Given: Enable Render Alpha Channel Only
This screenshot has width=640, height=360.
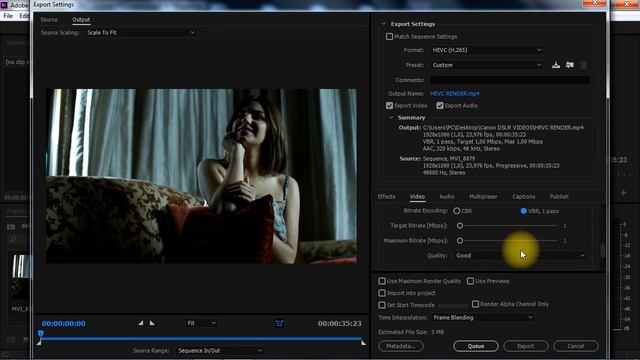Looking at the screenshot, I should (x=475, y=304).
